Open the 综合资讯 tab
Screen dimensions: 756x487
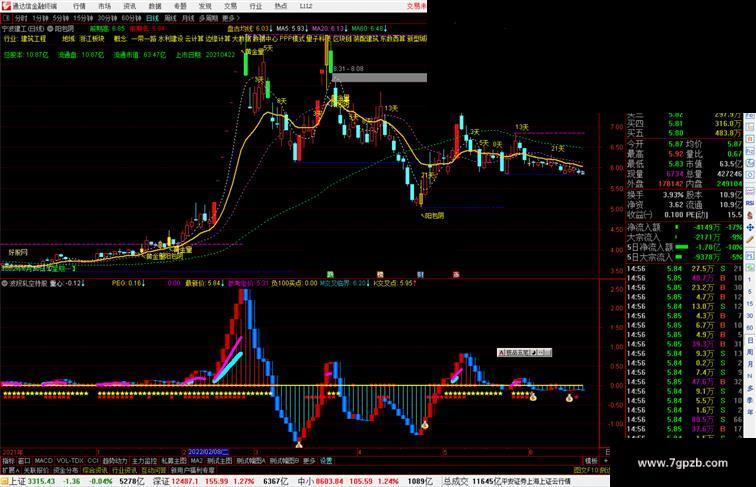[95, 470]
